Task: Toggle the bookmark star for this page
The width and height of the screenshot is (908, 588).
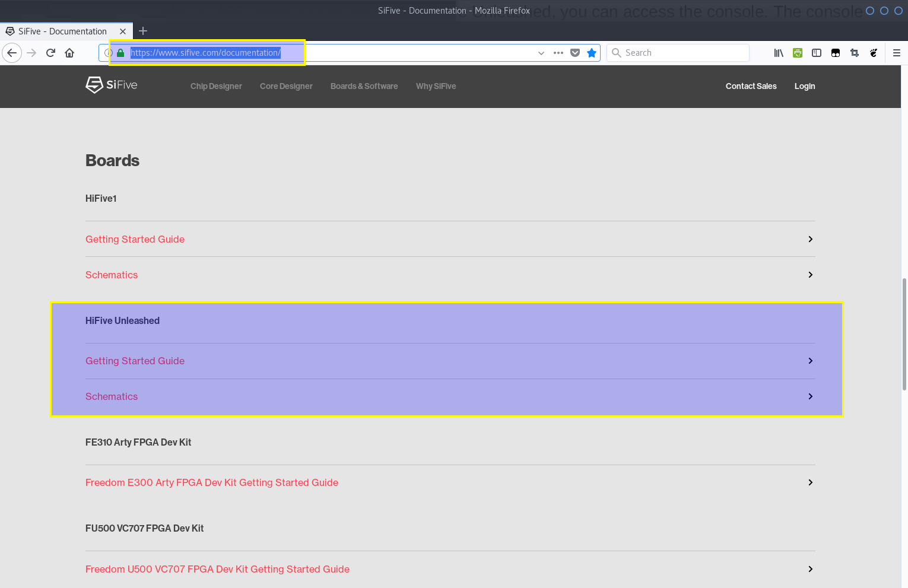Action: 592,53
